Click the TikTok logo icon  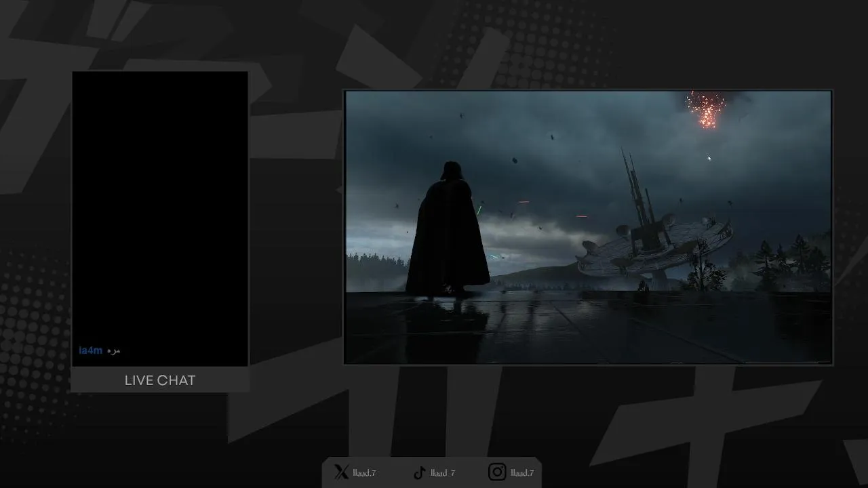click(419, 472)
